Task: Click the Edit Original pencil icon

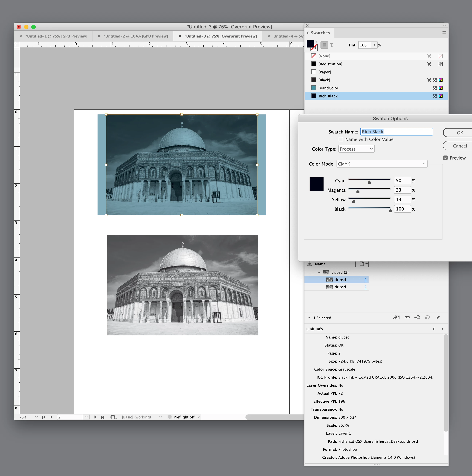Action: [438, 317]
